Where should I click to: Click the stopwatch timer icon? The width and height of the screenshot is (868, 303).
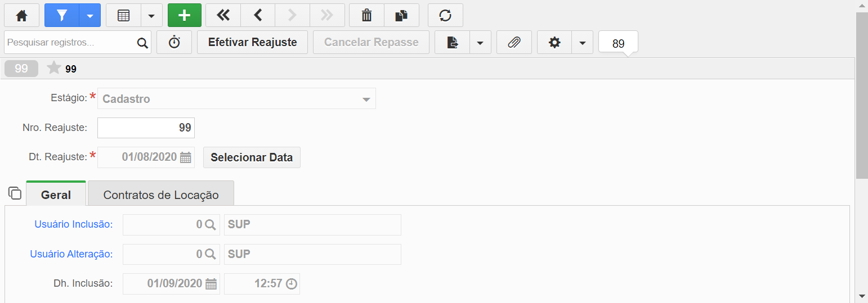point(174,42)
